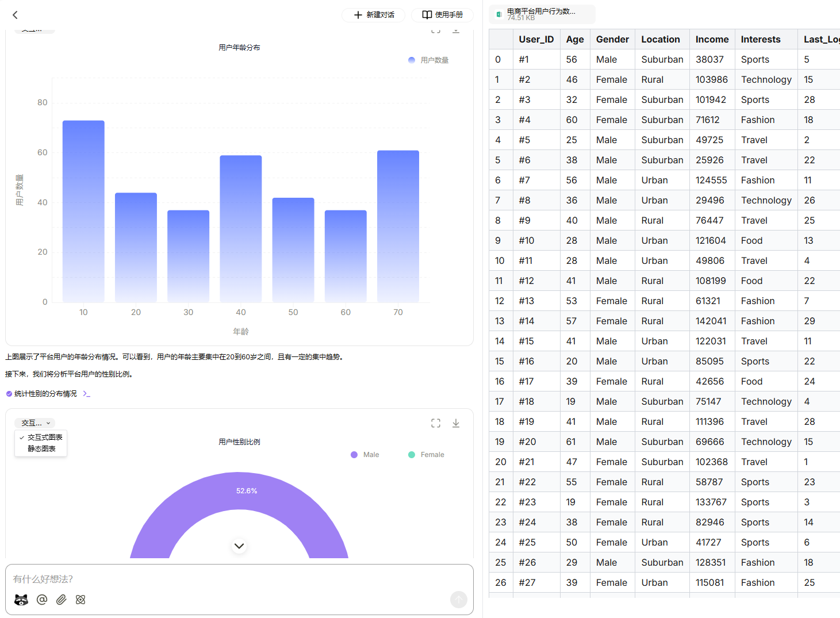The image size is (840, 618).
Task: Click the income cell 142041
Action: [712, 321]
